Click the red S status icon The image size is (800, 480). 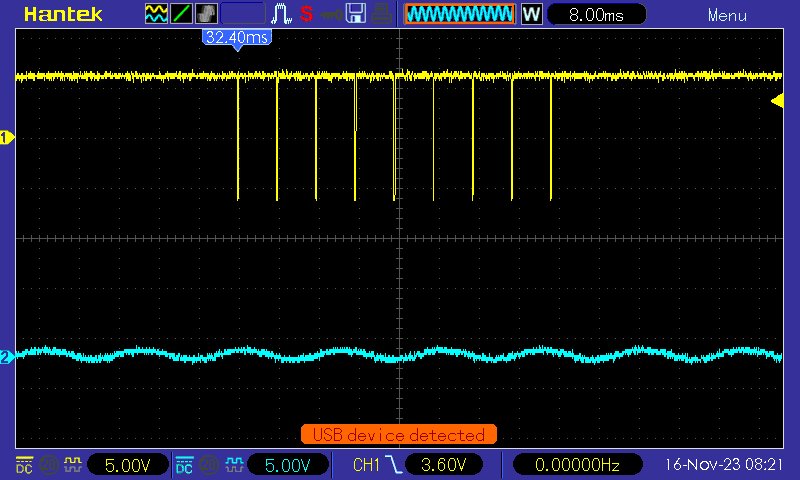307,14
